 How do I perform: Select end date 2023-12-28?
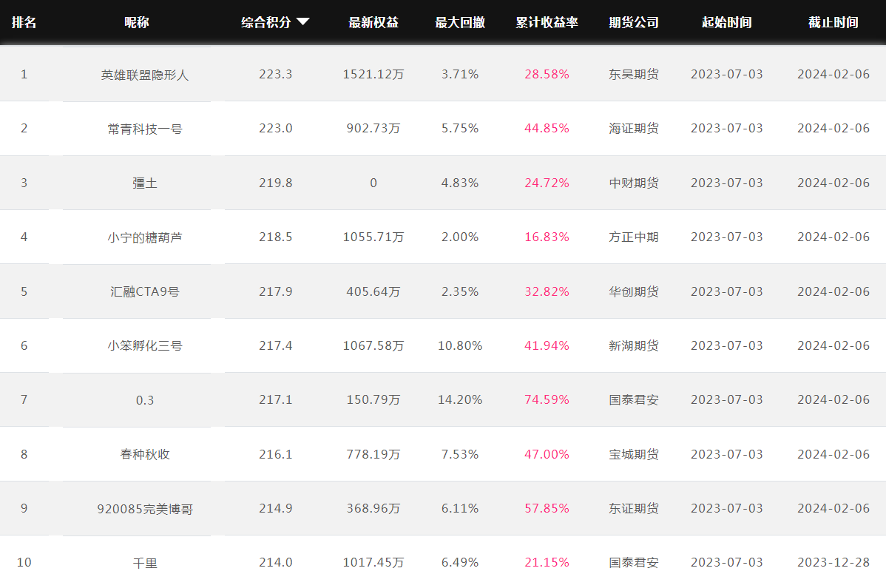(833, 563)
